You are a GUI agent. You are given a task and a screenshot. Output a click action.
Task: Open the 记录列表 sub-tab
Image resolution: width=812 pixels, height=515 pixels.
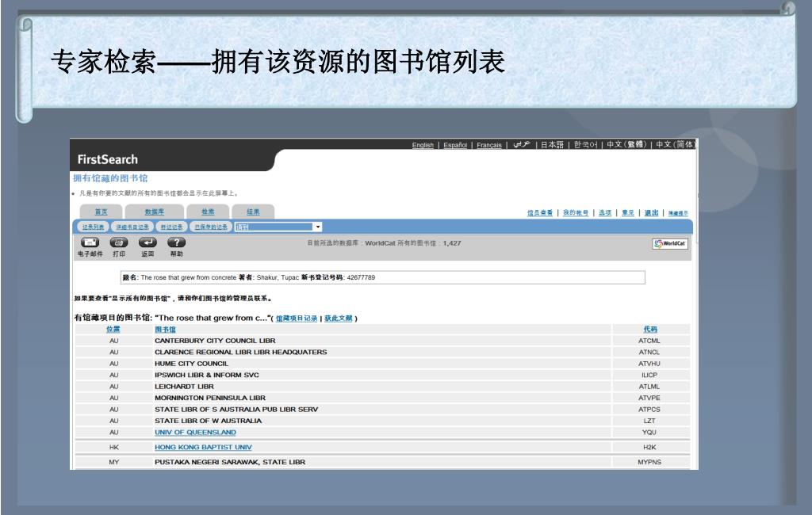coord(94,227)
